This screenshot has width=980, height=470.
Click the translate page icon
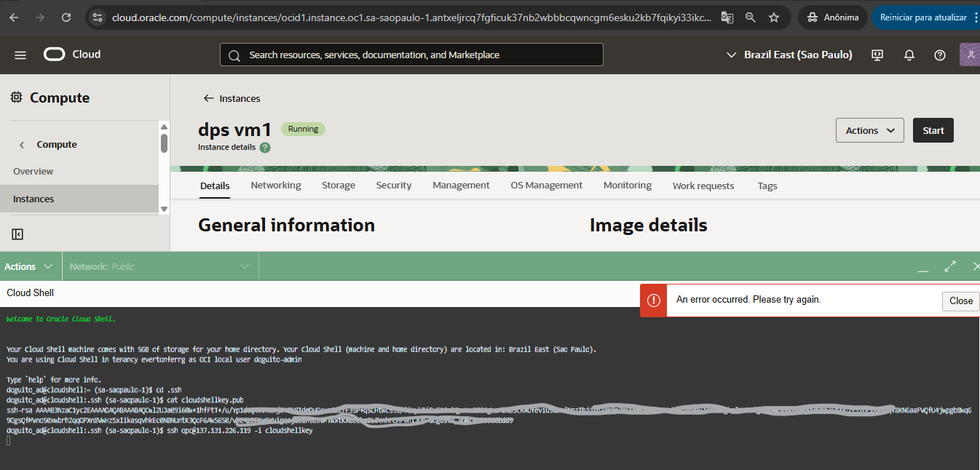(x=727, y=17)
